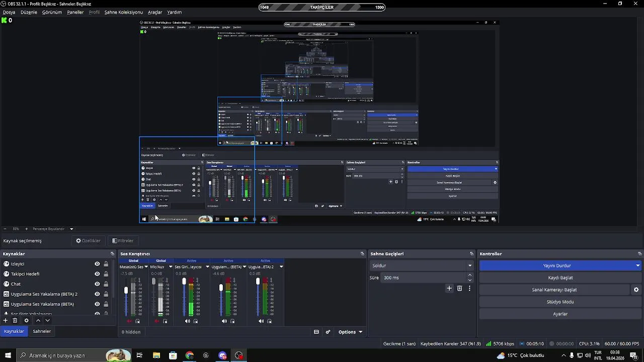Unmute the Masaüstü Ses channel

[x=129, y=321]
